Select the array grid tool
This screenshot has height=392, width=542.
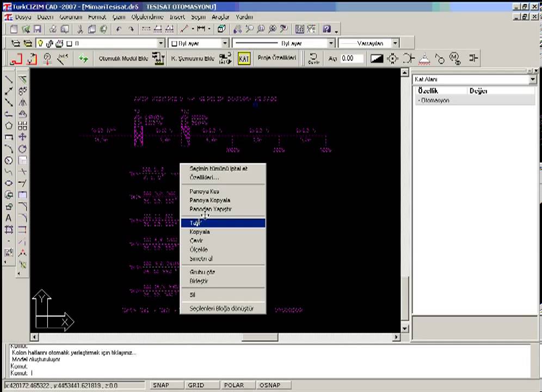[22, 126]
